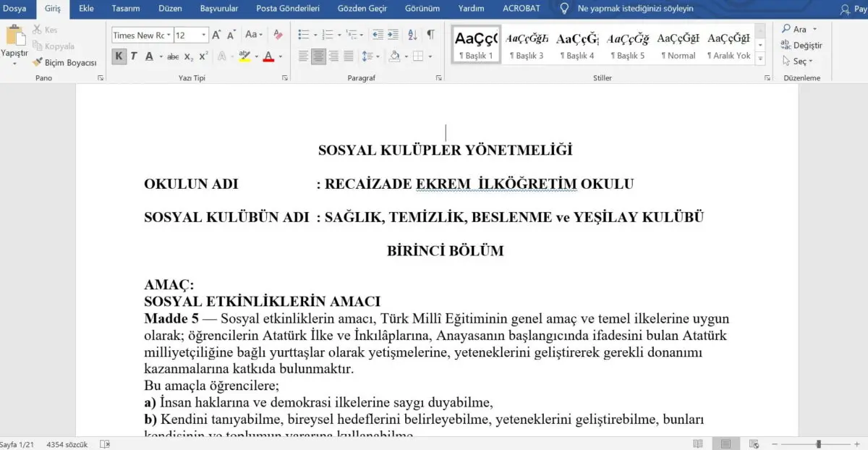The image size is (868, 450).
Task: Apply strikethrough with the abc icon
Action: point(173,56)
